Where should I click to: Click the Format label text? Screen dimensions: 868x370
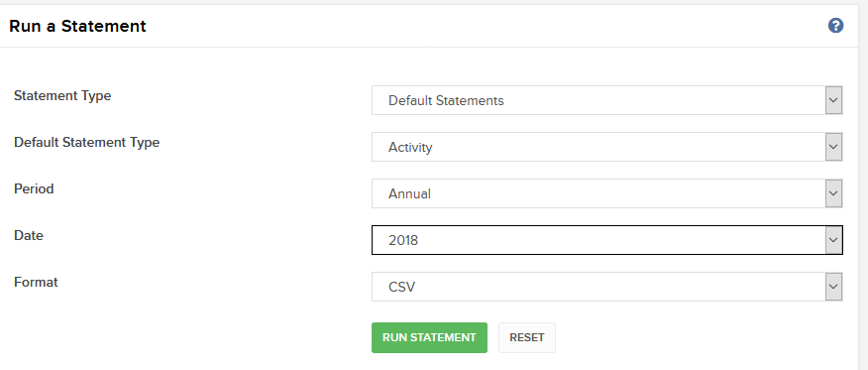coord(36,282)
